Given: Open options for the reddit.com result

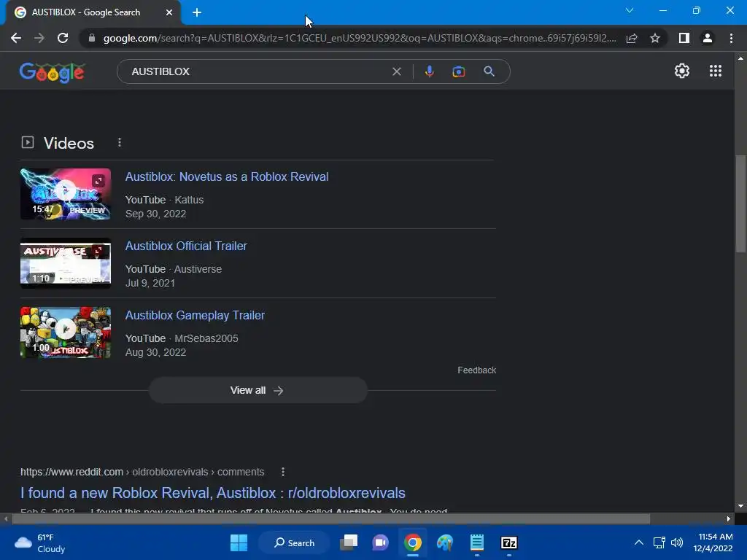Looking at the screenshot, I should click(x=283, y=472).
